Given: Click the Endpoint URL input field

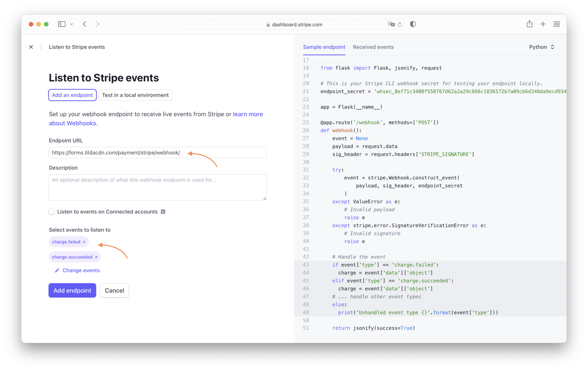Looking at the screenshot, I should point(157,153).
